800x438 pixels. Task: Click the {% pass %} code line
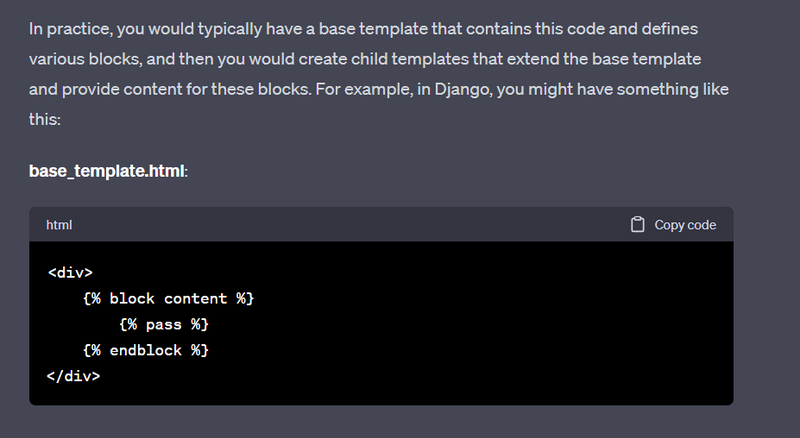[x=163, y=324]
